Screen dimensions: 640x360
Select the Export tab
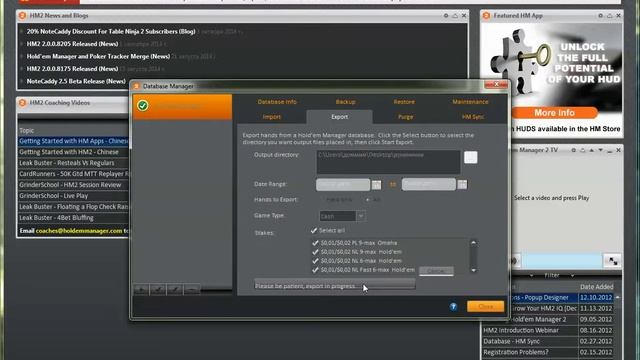tap(340, 117)
